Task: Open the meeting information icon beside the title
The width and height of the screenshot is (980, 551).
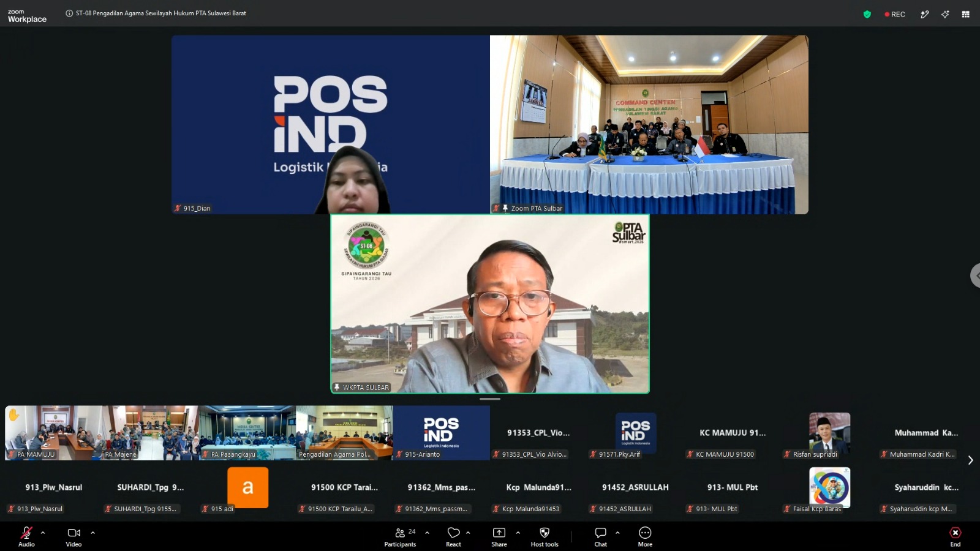Action: [69, 13]
